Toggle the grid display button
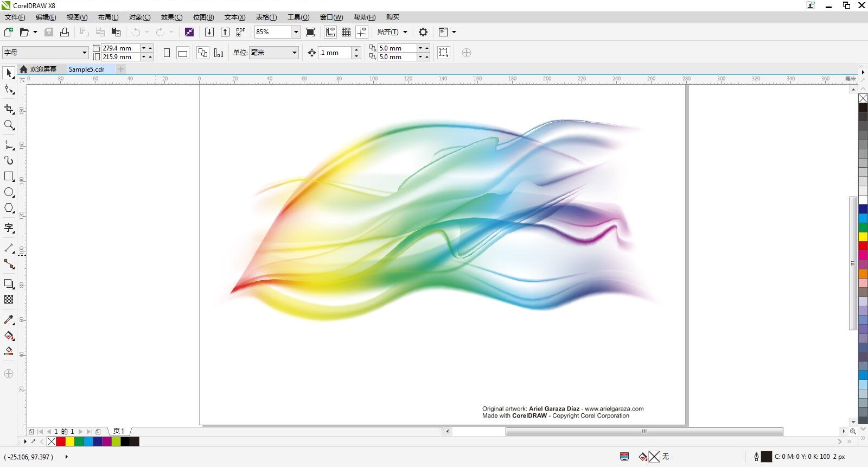Viewport: 868px width, 467px height. (x=346, y=32)
